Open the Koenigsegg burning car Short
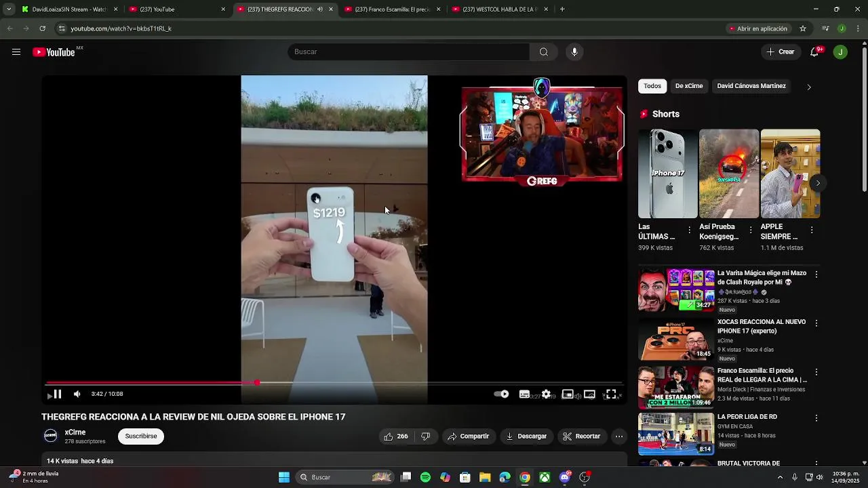868x488 pixels. tap(729, 174)
